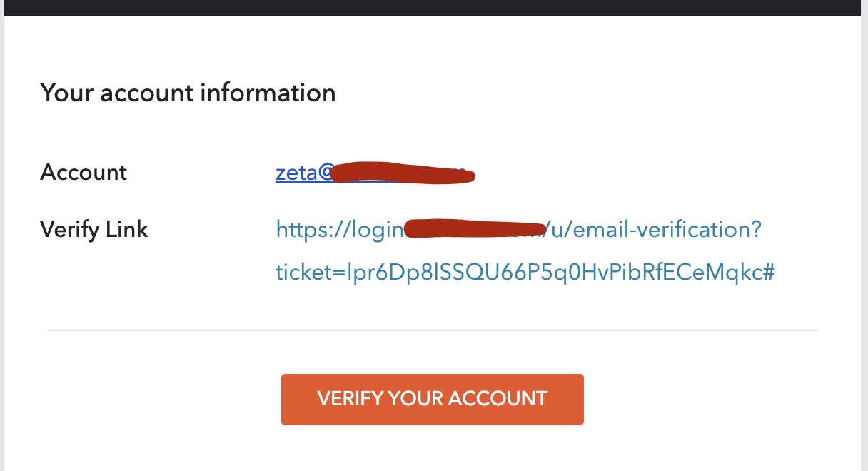Screen dimensions: 868x471
Task: Click the dark header bar above content
Action: pyautogui.click(x=434, y=9)
